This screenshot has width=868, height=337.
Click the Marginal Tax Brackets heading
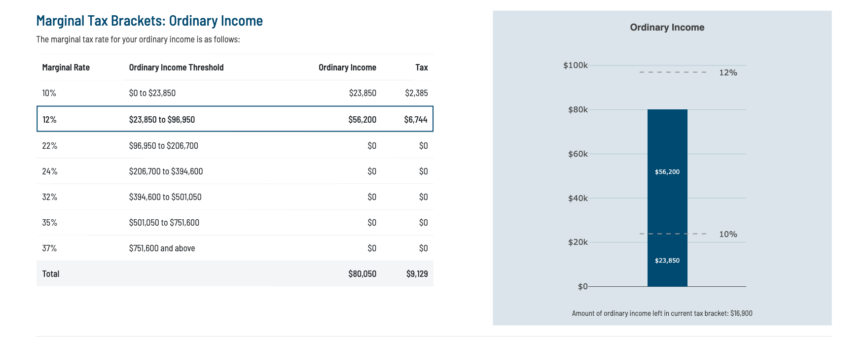[x=149, y=21]
